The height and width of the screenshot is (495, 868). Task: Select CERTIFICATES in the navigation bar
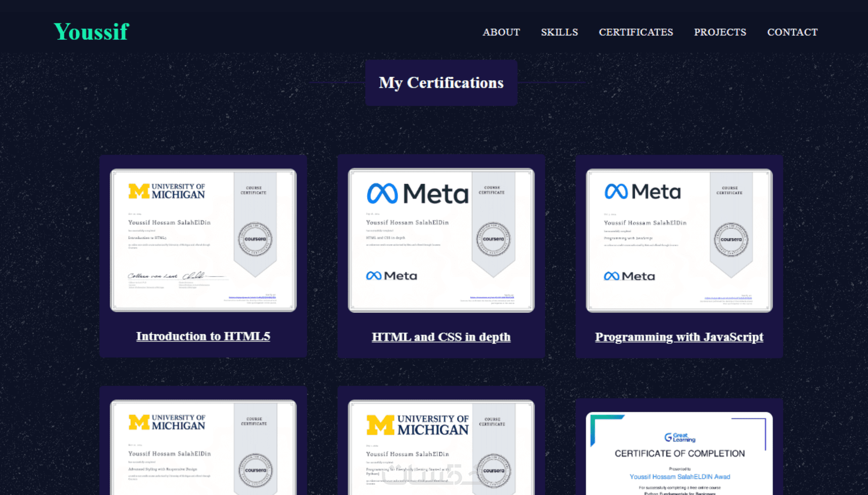click(x=636, y=32)
